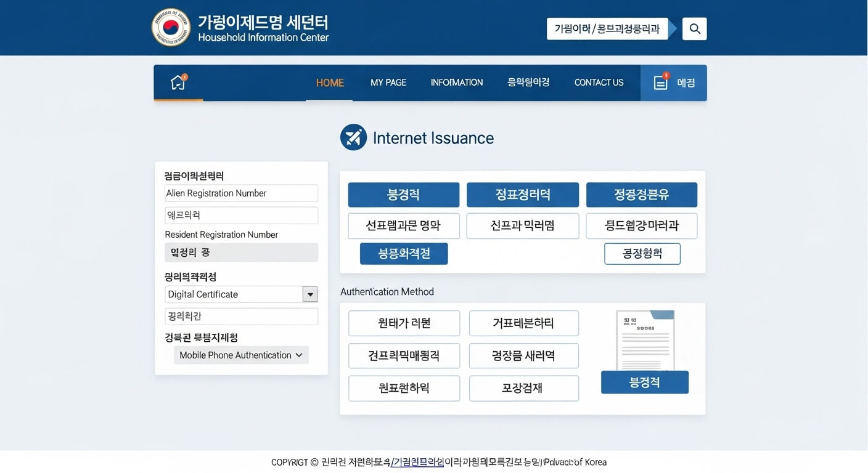Select the CONTACT US menu item
The image size is (868, 473).
(x=599, y=82)
